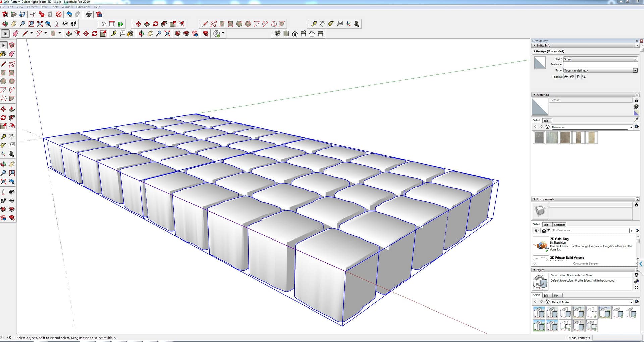Click the Print icon in the toolbar
Viewport: 644px width, 342px height.
tap(88, 14)
